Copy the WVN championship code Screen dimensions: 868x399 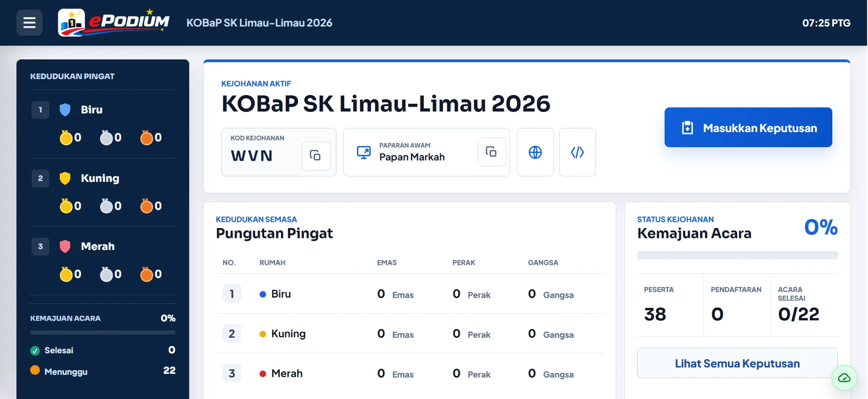(x=315, y=155)
